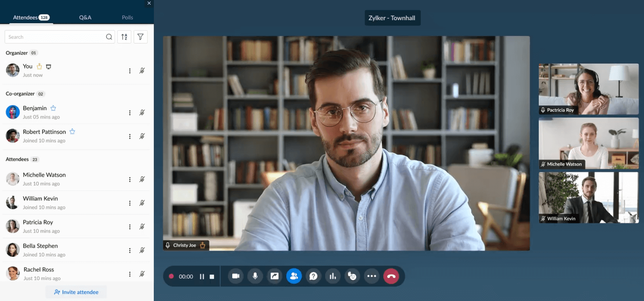Image resolution: width=644 pixels, height=301 pixels.
Task: Open the options menu for Benjamin
Action: 130,113
